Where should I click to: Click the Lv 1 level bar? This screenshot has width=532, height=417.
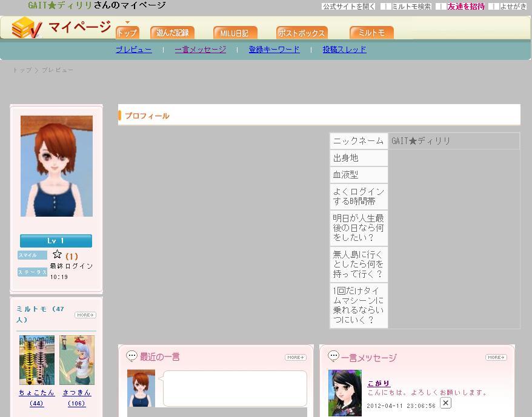56,241
